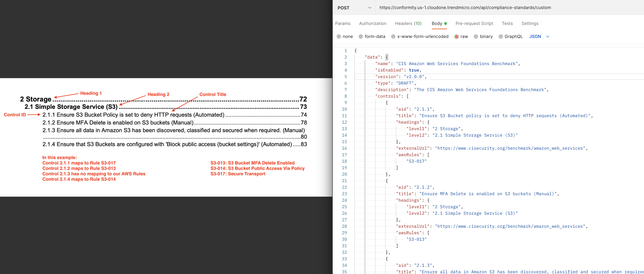The width and height of the screenshot is (644, 274).
Task: Select the GraphQL radio option
Action: click(501, 37)
